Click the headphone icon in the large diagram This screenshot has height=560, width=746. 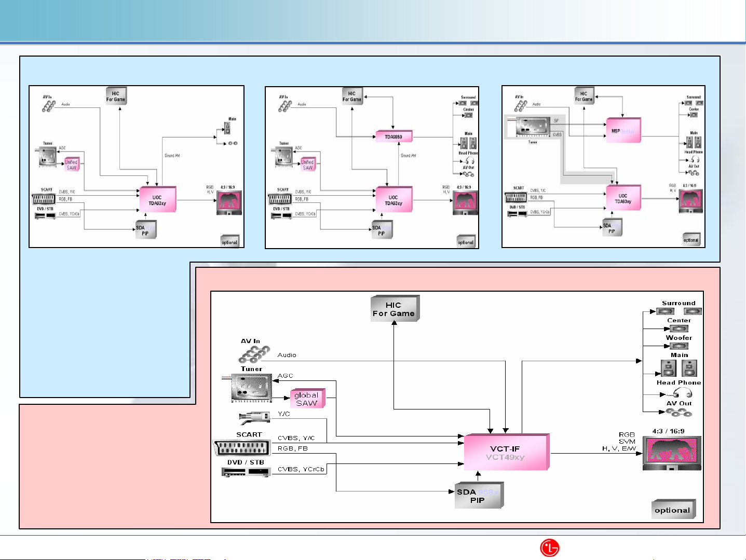682,393
